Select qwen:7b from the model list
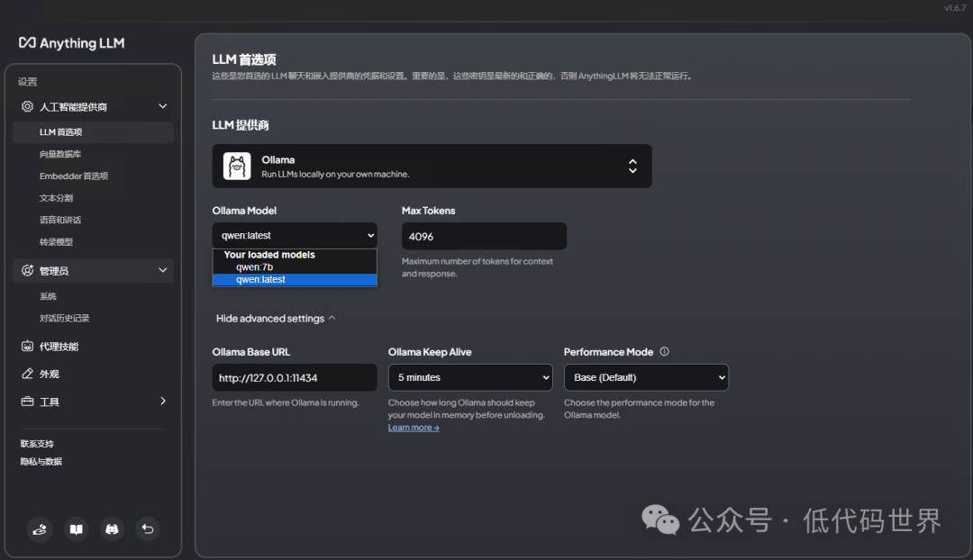 tap(258, 266)
